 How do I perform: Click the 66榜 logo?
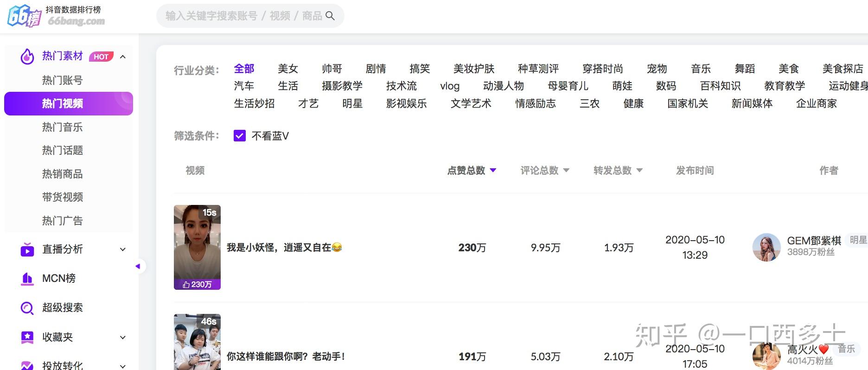point(24,16)
